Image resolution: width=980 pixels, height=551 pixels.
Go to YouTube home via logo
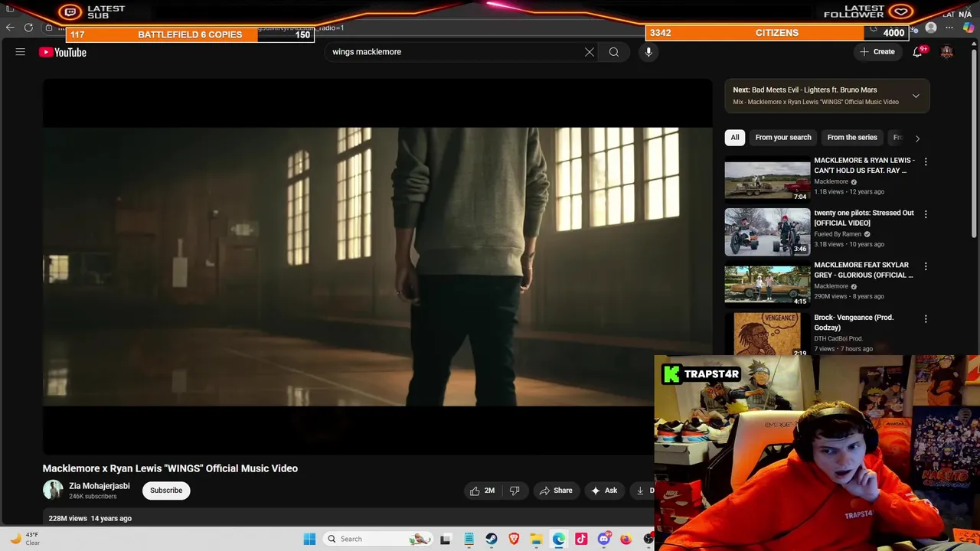pyautogui.click(x=63, y=52)
